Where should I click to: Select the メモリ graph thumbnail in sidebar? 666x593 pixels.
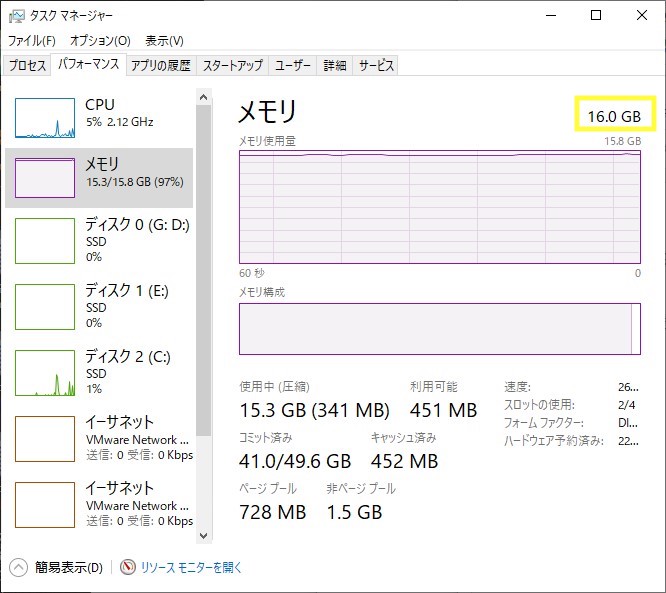tap(45, 178)
